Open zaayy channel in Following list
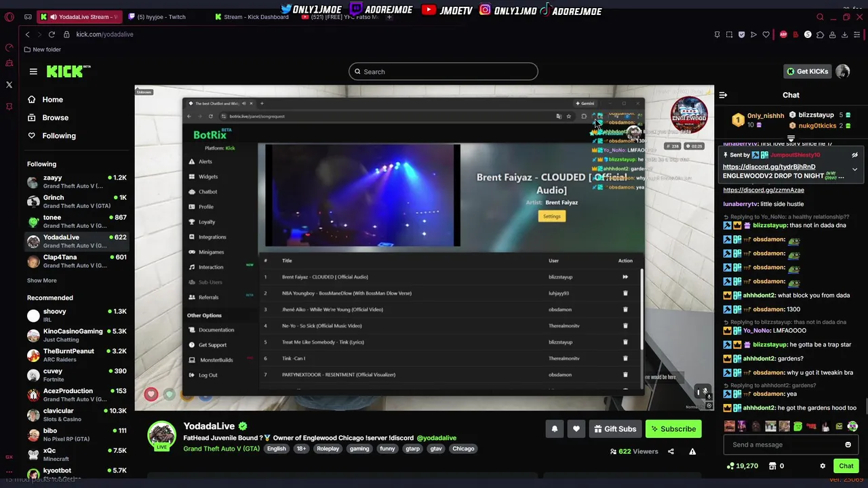The image size is (868, 488). [x=77, y=182]
